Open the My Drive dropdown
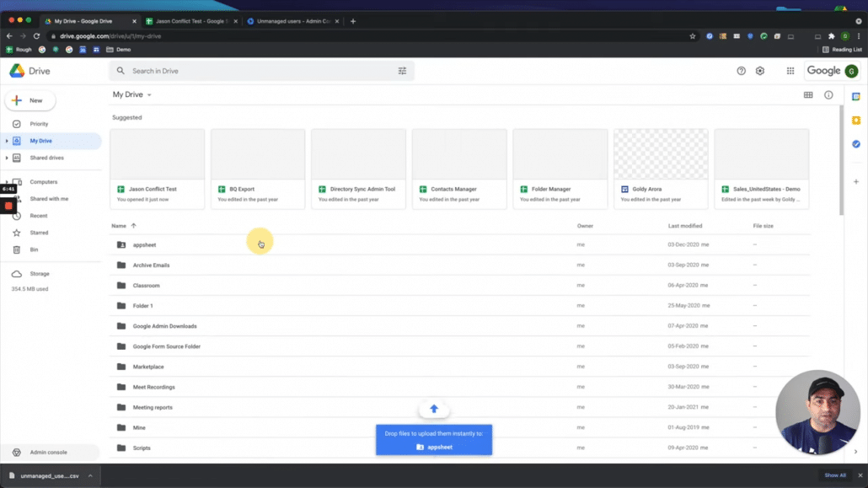Viewport: 868px width, 488px height. (x=131, y=94)
